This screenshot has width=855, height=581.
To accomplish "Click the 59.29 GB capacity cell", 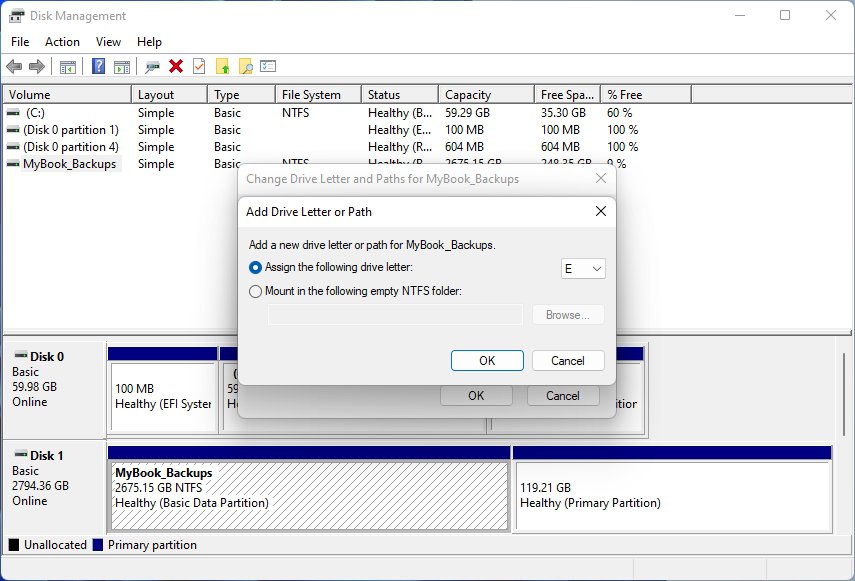I will (x=467, y=113).
